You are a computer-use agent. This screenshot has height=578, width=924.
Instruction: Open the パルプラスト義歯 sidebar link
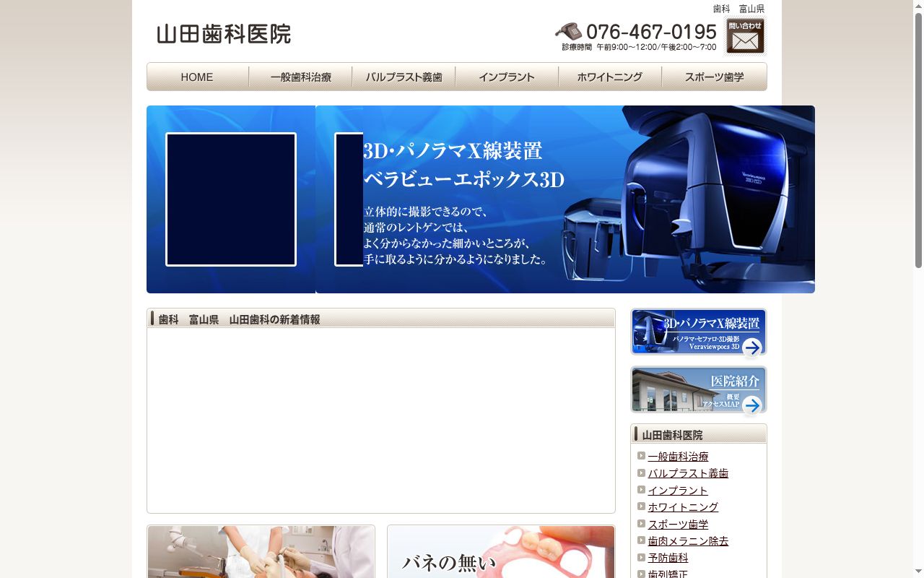(x=688, y=473)
